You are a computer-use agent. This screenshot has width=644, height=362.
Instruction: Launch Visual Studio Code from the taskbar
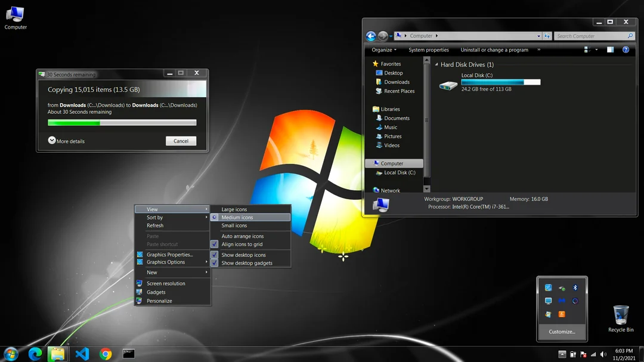click(x=82, y=354)
